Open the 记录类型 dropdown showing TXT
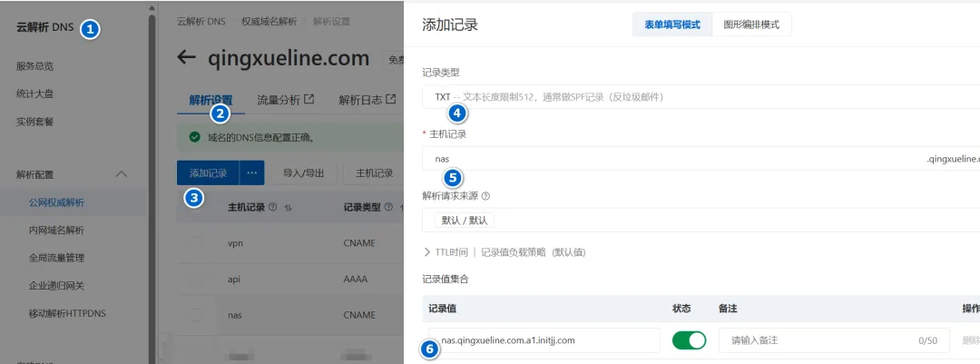The width and height of the screenshot is (980, 364). 701,97
